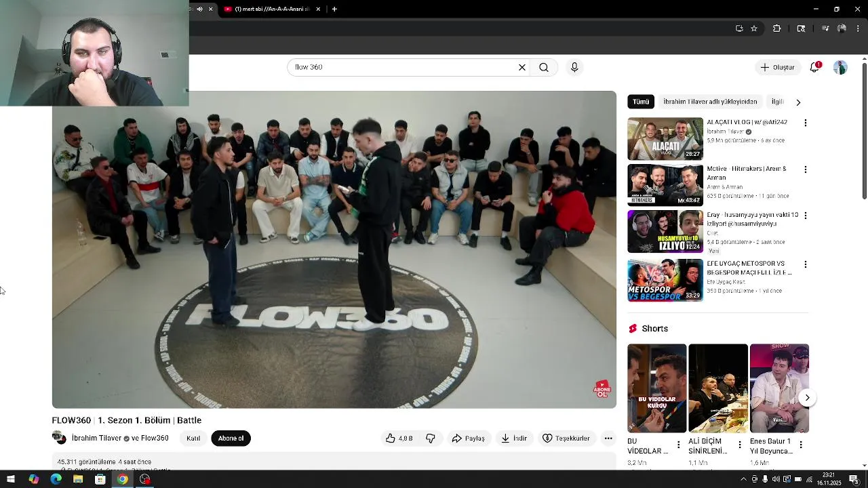868x488 pixels.
Task: Open Motive Hitmakers video thumbnail
Action: 665,185
